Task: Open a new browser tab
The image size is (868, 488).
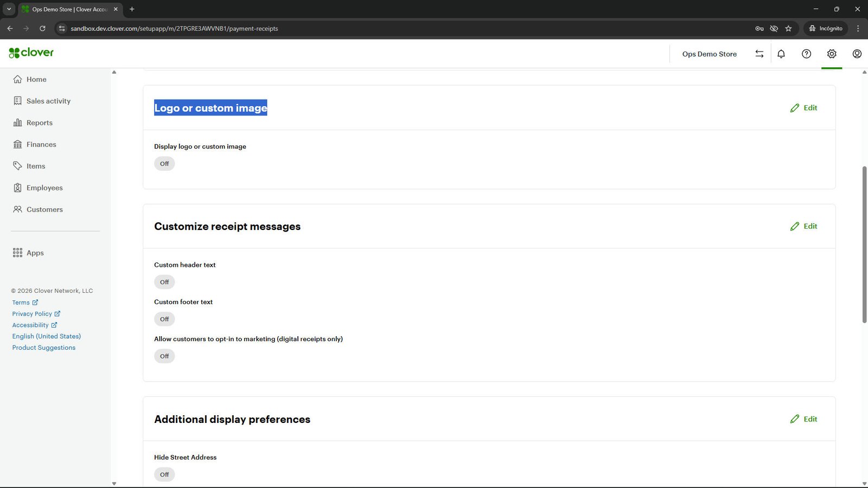Action: click(132, 9)
